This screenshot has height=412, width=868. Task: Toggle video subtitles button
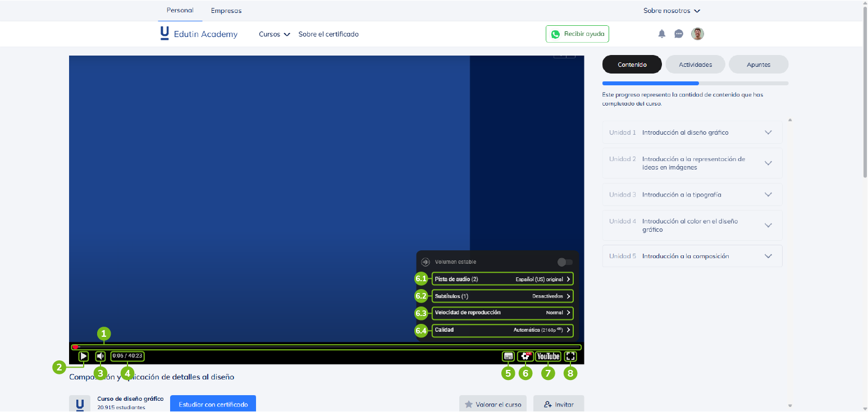(x=508, y=356)
